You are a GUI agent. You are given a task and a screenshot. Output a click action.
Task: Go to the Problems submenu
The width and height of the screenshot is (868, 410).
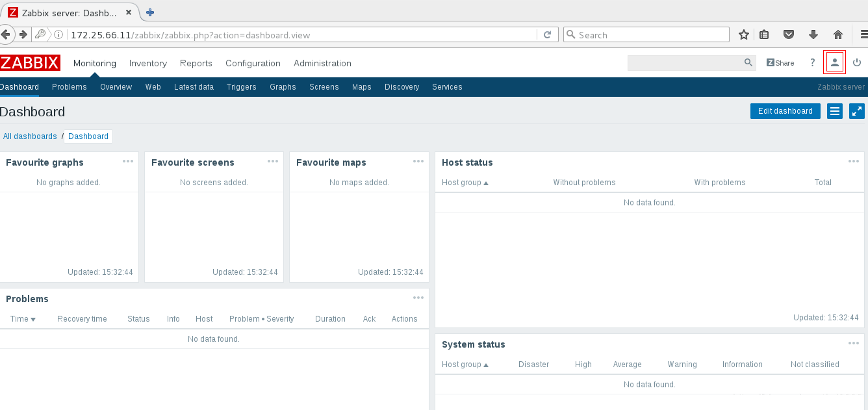point(70,87)
